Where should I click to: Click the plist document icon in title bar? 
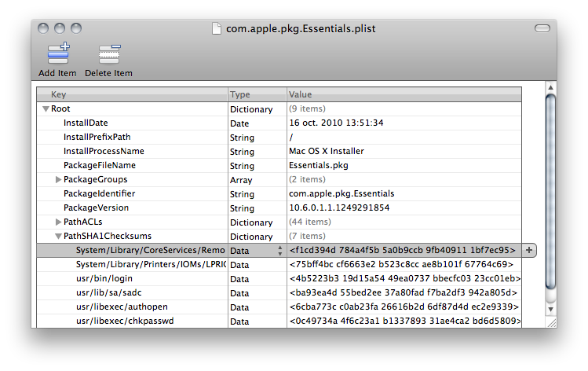pyautogui.click(x=217, y=29)
